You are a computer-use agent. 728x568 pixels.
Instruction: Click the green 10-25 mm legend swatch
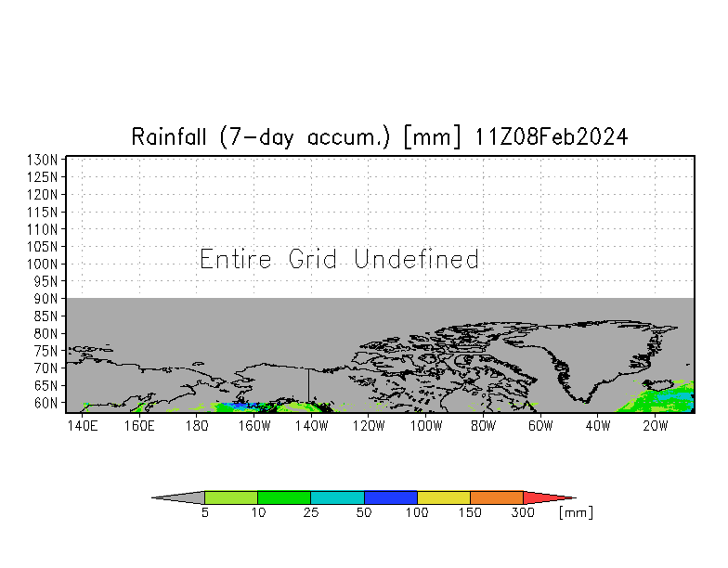[284, 497]
